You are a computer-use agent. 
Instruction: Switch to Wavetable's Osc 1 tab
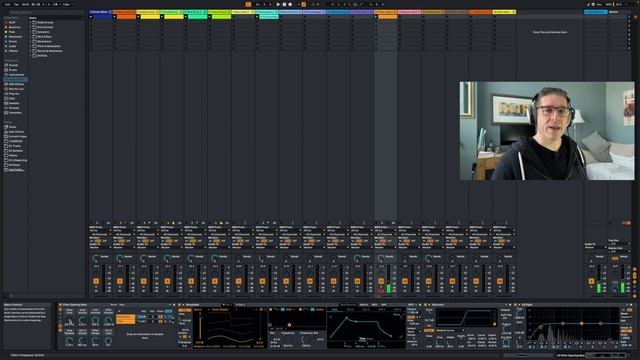(x=227, y=305)
